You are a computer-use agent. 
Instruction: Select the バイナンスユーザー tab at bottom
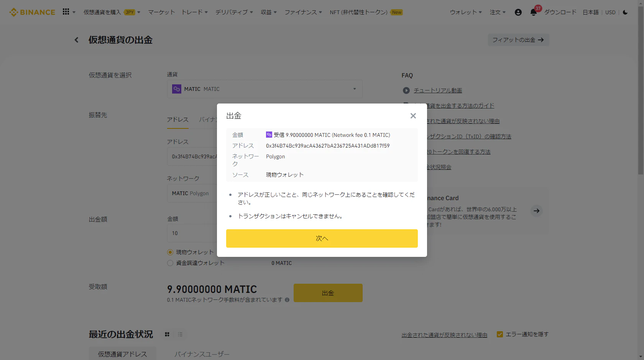pos(202,354)
